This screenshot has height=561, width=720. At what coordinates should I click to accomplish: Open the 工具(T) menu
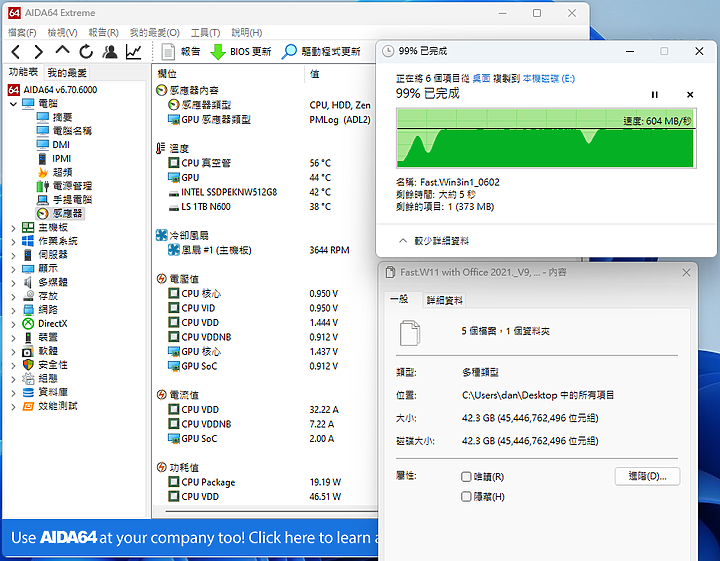[x=205, y=33]
